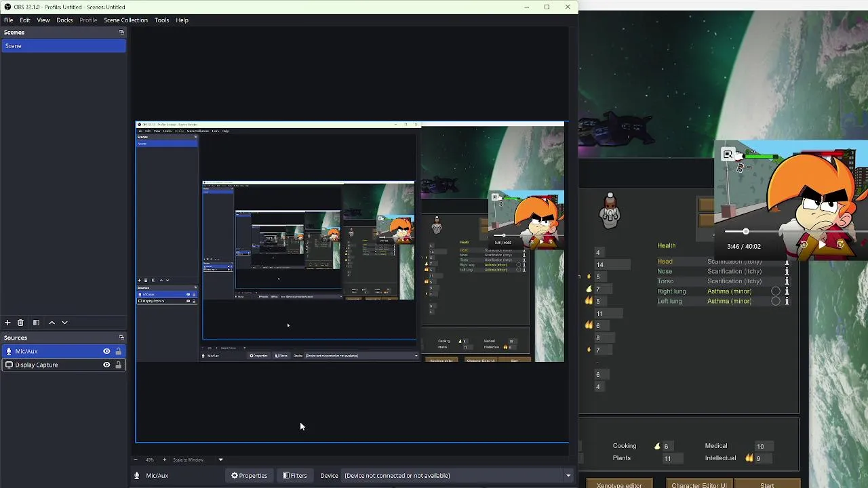The height and width of the screenshot is (488, 868).
Task: Skip video forward in the overlay player
Action: coord(840,245)
